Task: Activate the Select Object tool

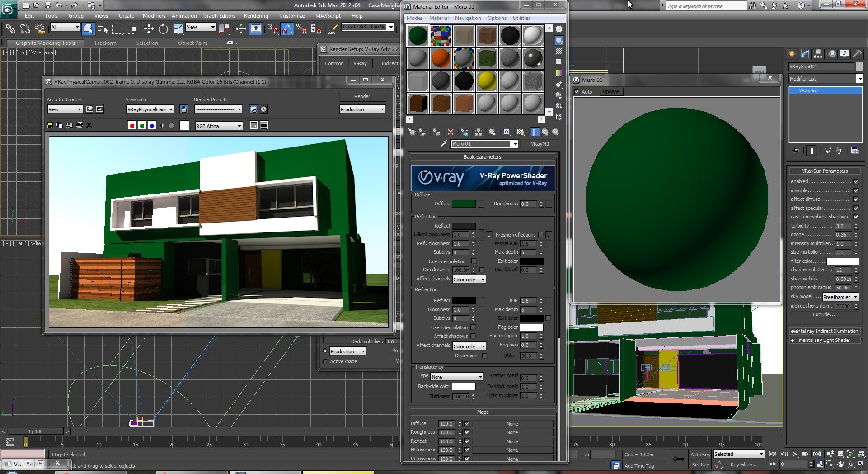Action: (x=88, y=29)
